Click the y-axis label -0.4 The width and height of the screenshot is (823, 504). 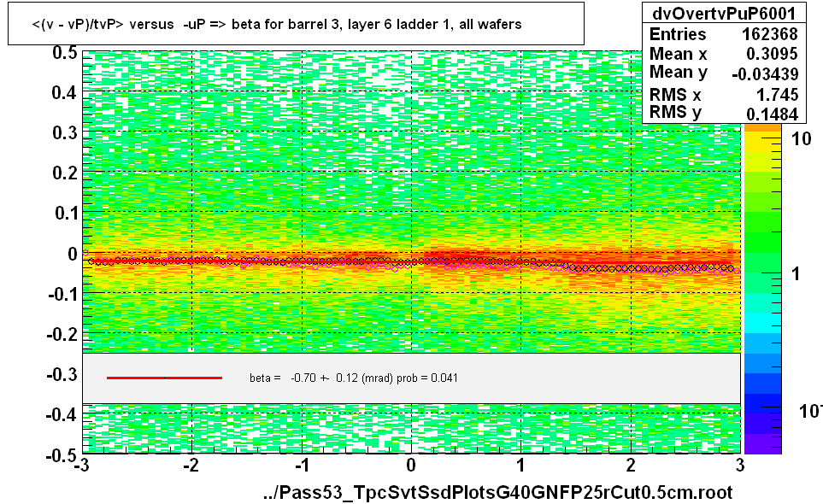click(62, 415)
